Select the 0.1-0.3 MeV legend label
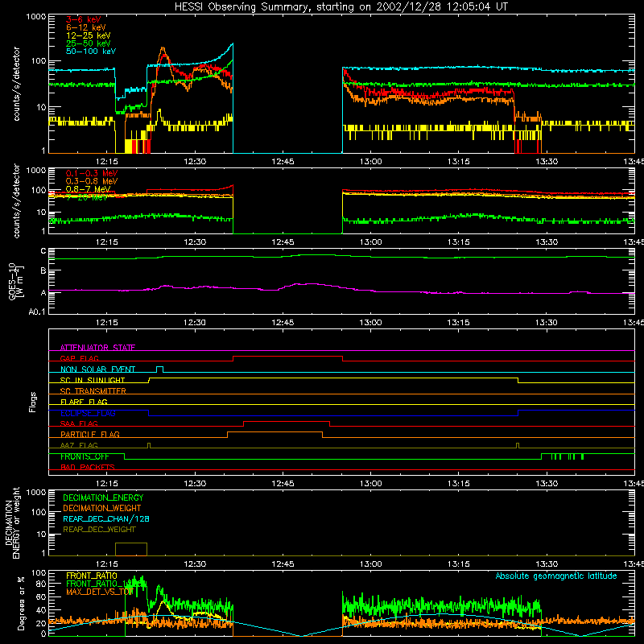 coord(92,173)
